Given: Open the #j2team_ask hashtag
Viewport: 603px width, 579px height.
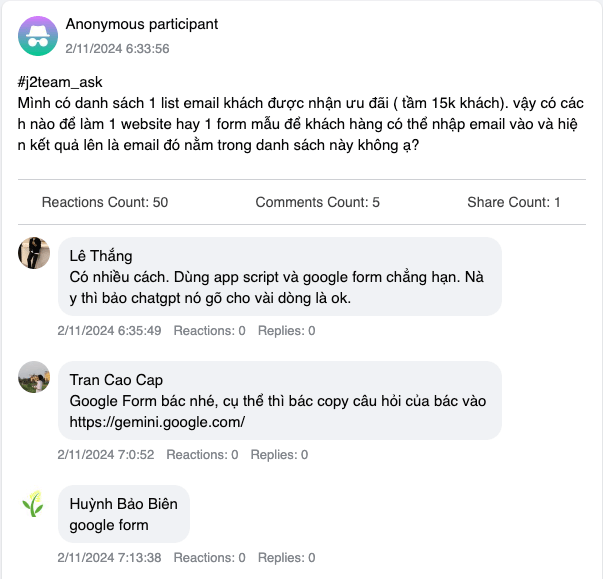Looking at the screenshot, I should [60, 82].
